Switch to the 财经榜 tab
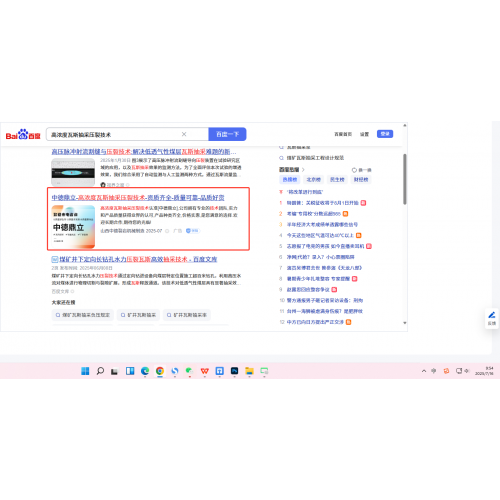The image size is (500, 500). pyautogui.click(x=361, y=180)
